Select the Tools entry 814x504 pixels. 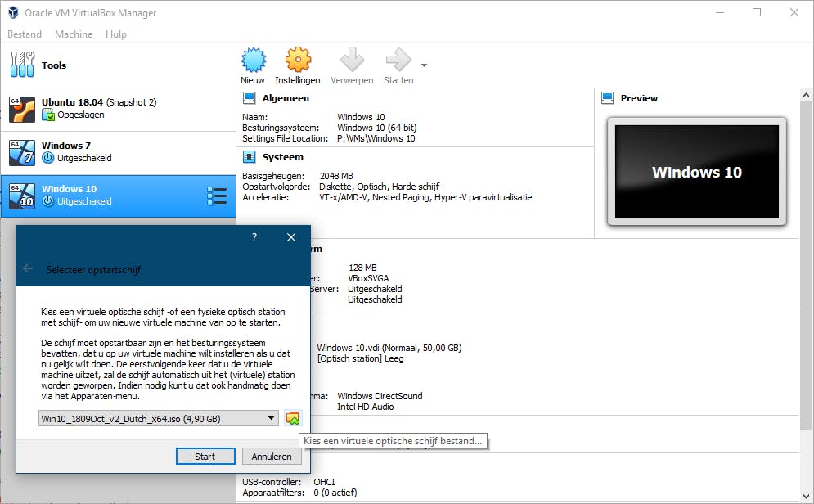(118, 65)
